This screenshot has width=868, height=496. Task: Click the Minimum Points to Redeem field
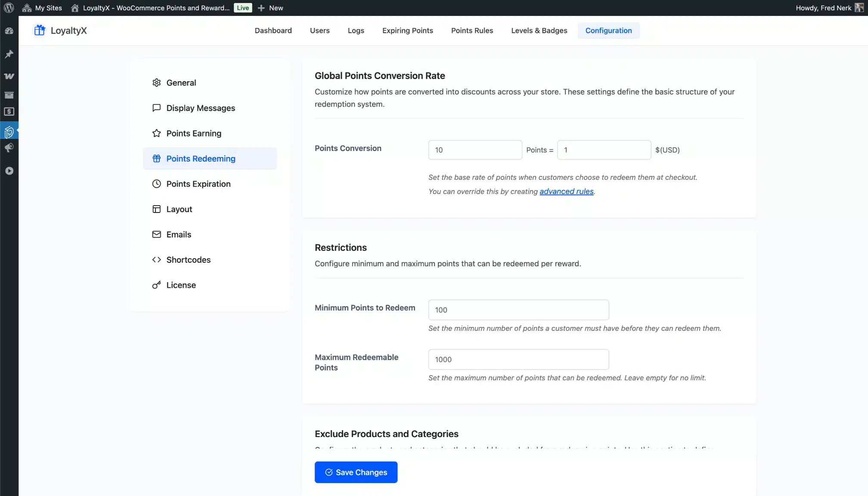(x=518, y=310)
